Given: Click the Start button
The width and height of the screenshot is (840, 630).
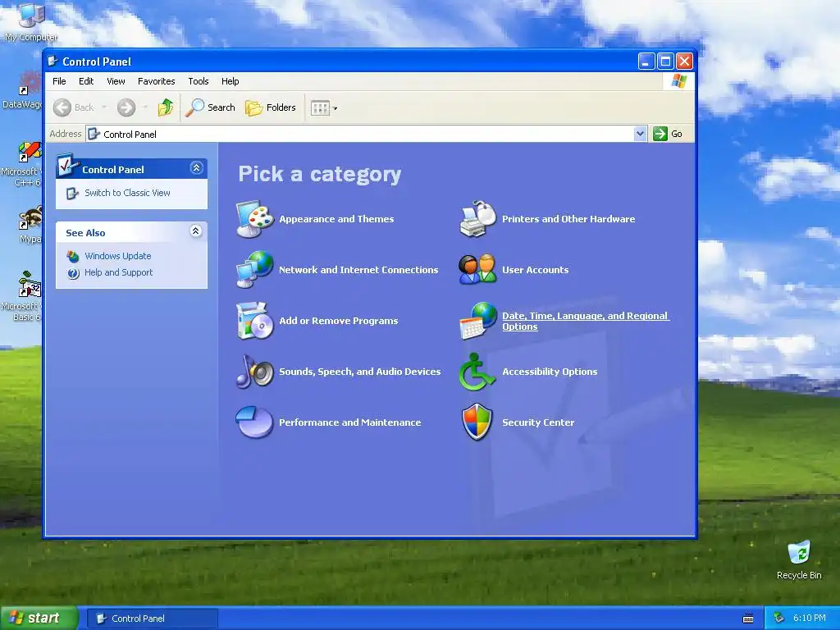Looking at the screenshot, I should pos(39,619).
